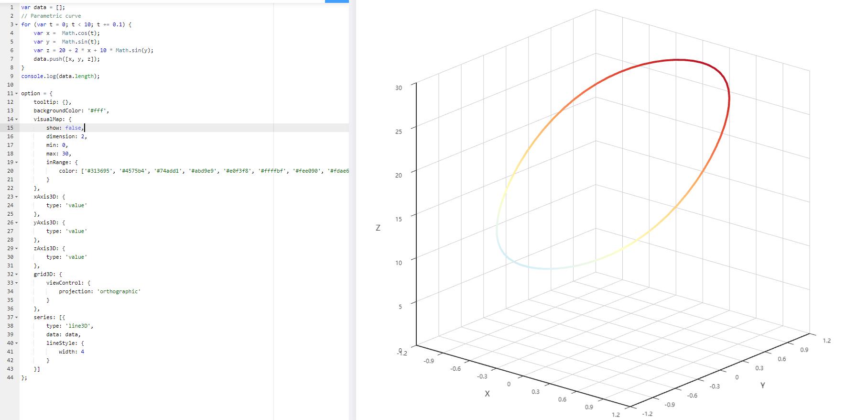Click the Z axis tick '20'
Screen dimensions: 868x420
pos(399,176)
